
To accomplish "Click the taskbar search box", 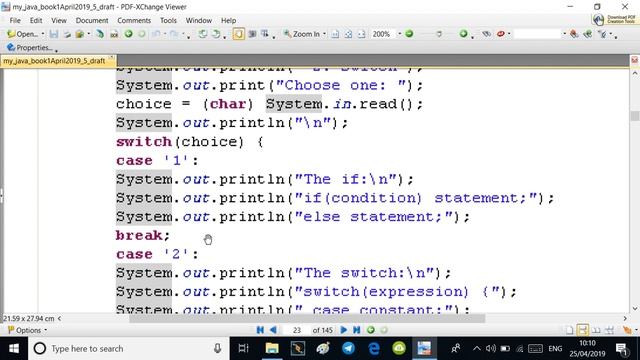I will 129,349.
